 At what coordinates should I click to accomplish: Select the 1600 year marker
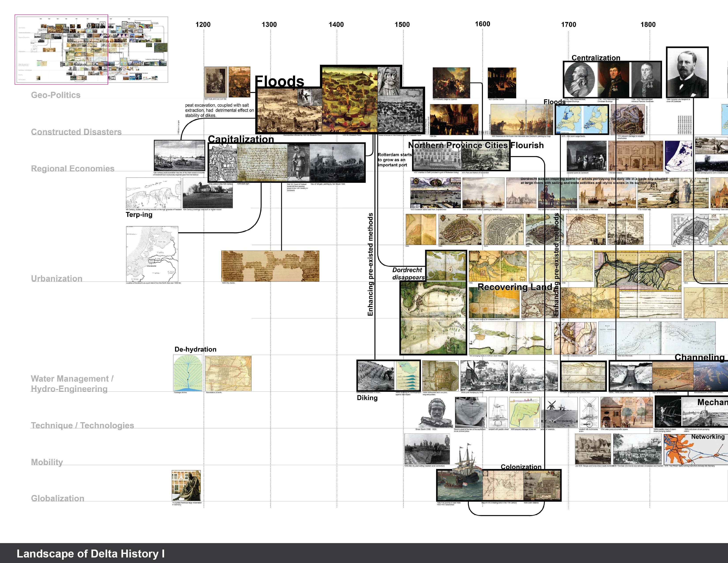tap(482, 24)
